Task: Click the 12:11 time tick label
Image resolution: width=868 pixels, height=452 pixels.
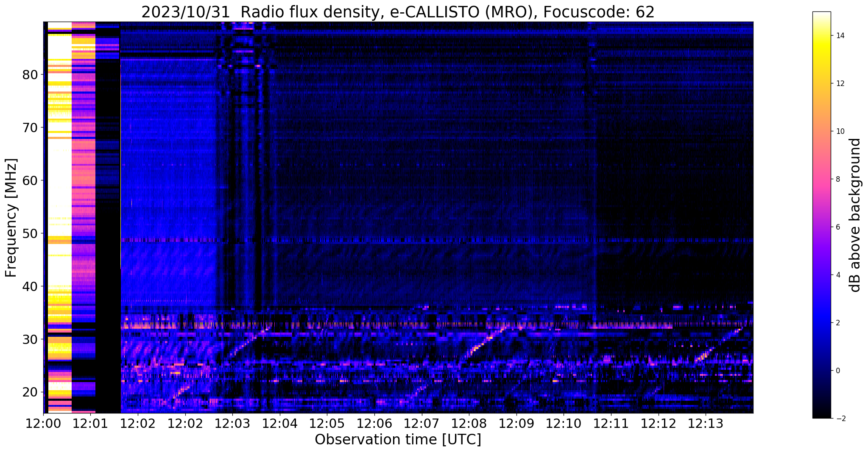Action: 611,423
